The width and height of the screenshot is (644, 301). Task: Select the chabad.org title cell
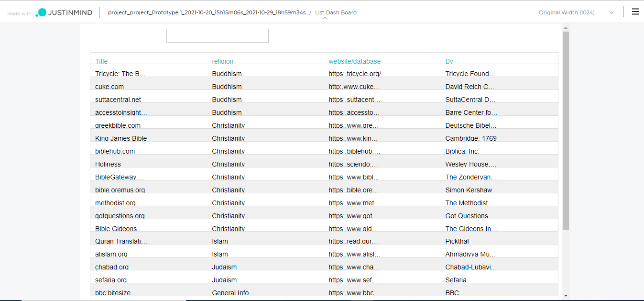point(112,267)
